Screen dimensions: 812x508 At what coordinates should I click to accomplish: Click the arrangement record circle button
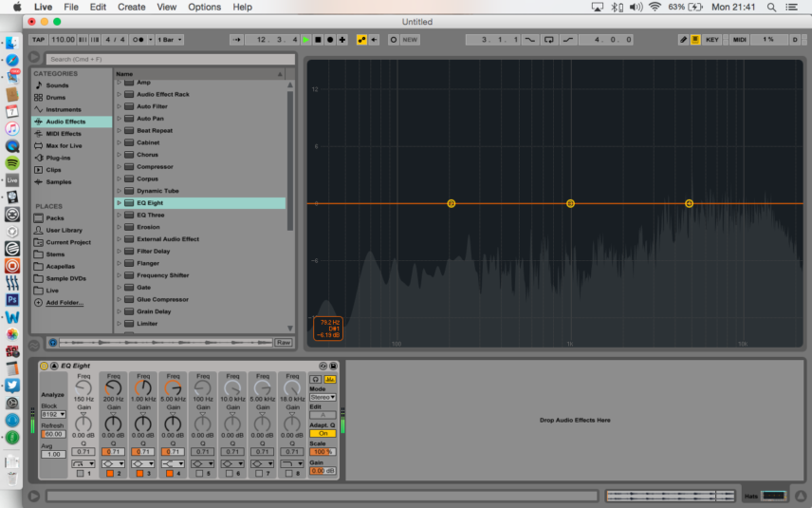330,39
